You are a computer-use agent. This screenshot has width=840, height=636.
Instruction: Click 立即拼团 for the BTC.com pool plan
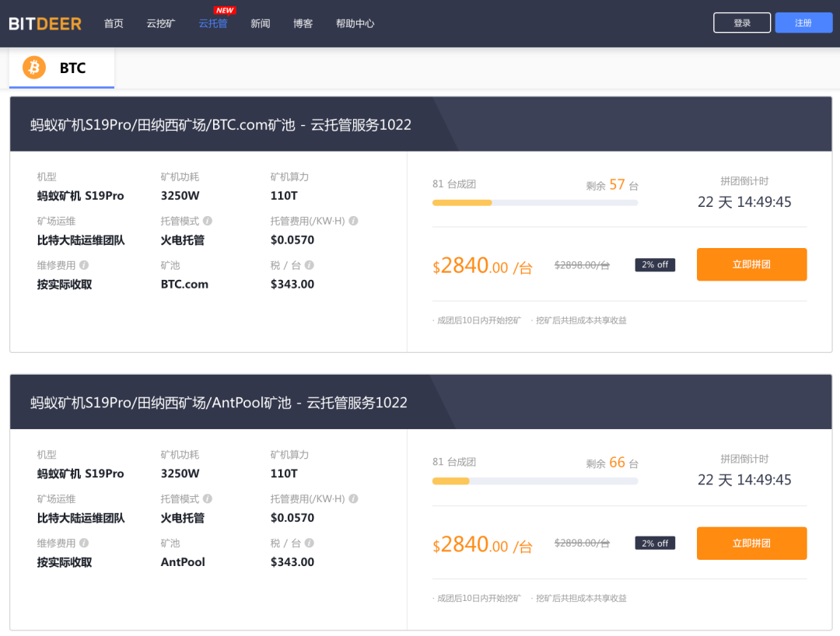(751, 264)
